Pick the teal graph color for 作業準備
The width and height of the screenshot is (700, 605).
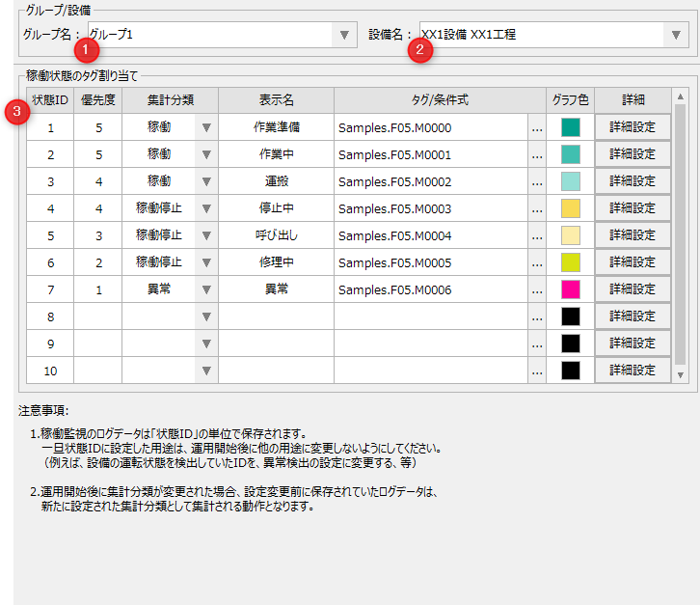click(570, 127)
